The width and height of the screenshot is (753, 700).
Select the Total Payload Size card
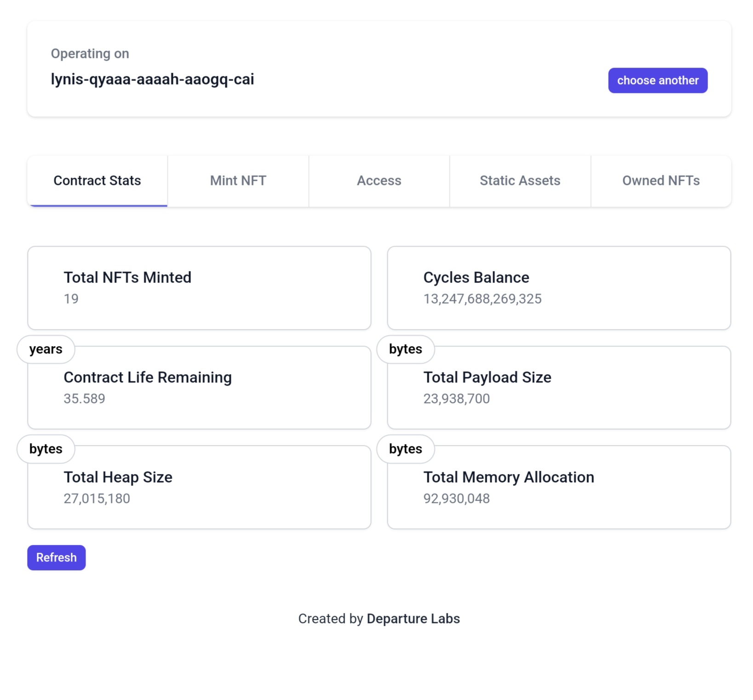(x=558, y=388)
